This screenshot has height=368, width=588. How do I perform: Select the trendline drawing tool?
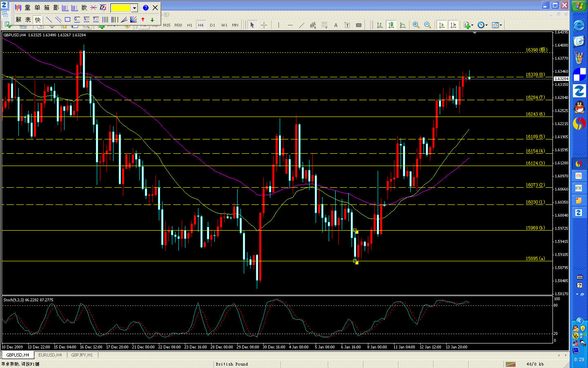pos(301,25)
